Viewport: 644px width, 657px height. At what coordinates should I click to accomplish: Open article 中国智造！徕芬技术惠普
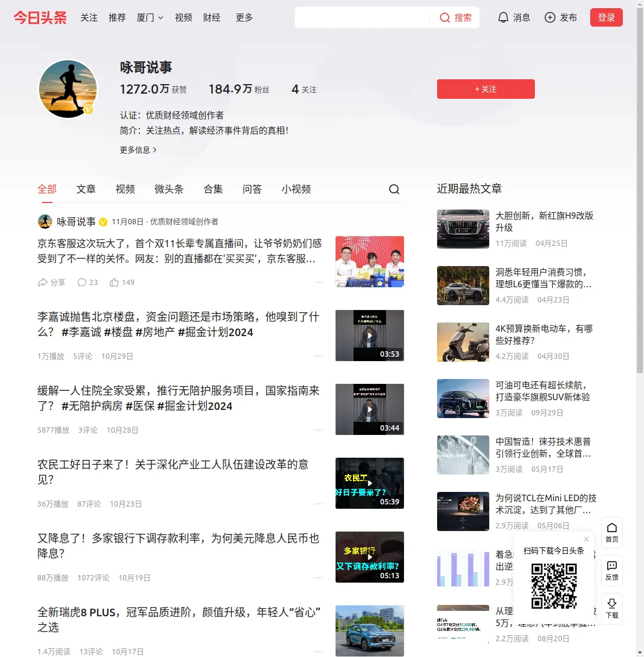[x=544, y=447]
